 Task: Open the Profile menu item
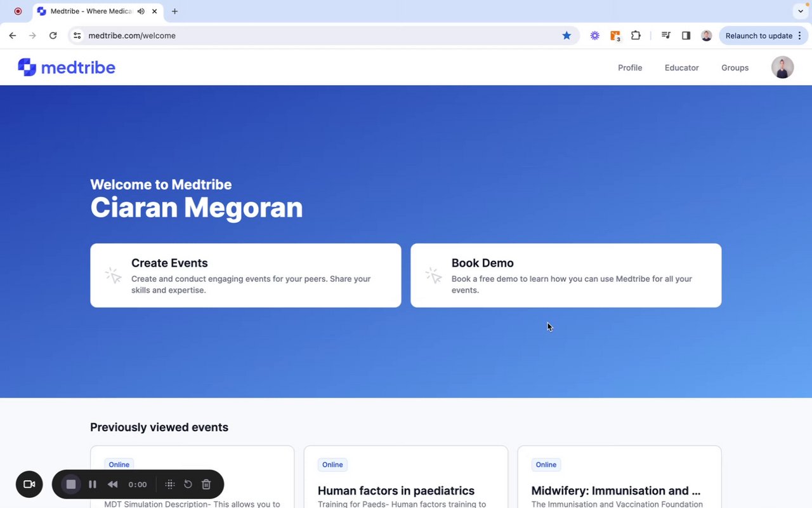[630, 68]
